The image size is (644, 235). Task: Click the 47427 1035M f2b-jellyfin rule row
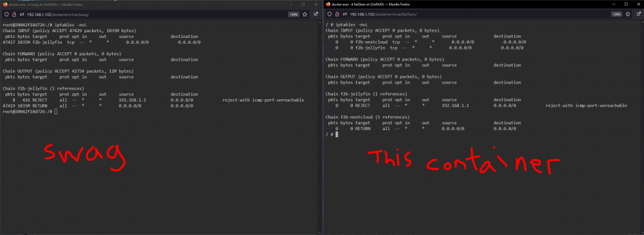coord(102,42)
